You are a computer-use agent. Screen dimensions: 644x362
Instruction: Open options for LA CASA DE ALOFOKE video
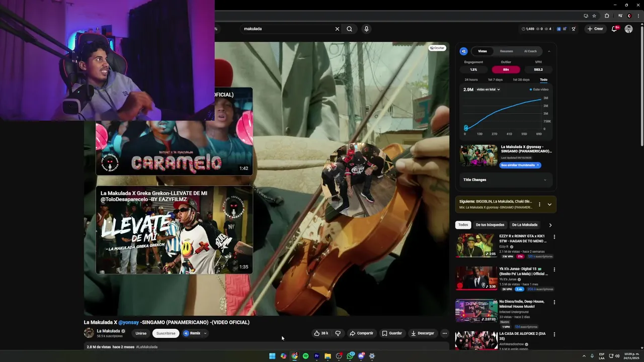point(554,334)
